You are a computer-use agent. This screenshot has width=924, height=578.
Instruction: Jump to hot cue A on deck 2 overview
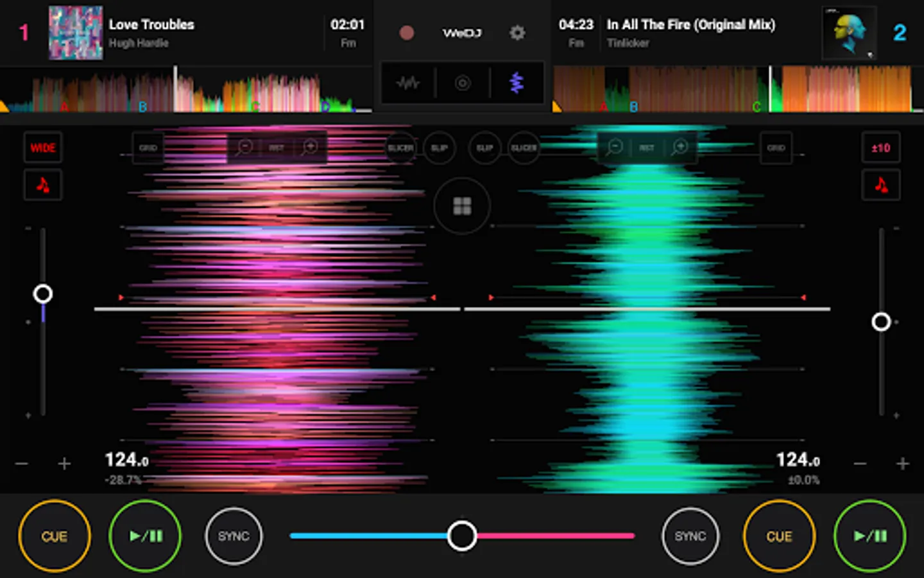coord(603,107)
